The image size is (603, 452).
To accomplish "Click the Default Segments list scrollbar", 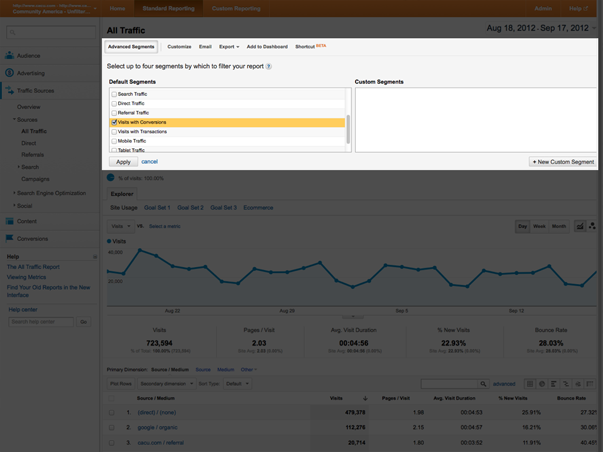I will [348, 129].
